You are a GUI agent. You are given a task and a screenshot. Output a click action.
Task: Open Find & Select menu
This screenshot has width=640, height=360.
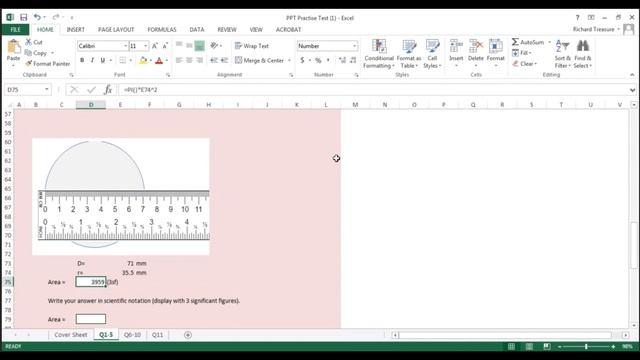click(582, 54)
